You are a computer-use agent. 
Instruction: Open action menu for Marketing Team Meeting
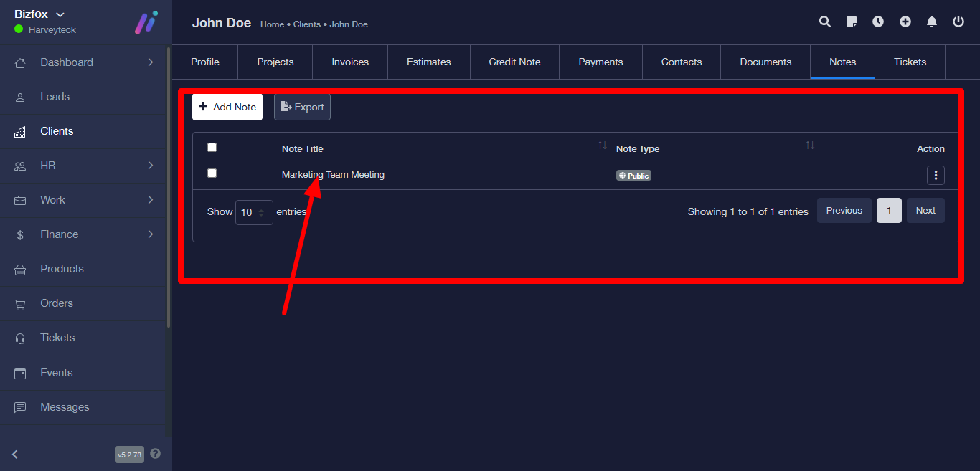936,176
